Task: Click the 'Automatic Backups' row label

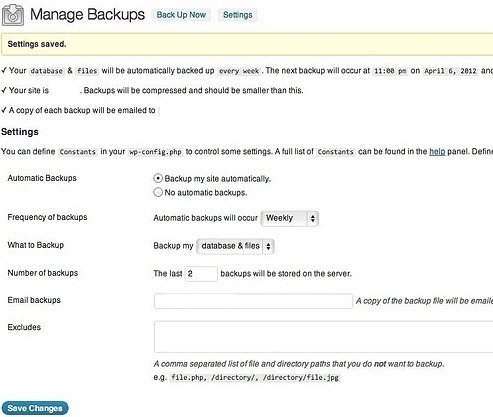Action: point(42,178)
